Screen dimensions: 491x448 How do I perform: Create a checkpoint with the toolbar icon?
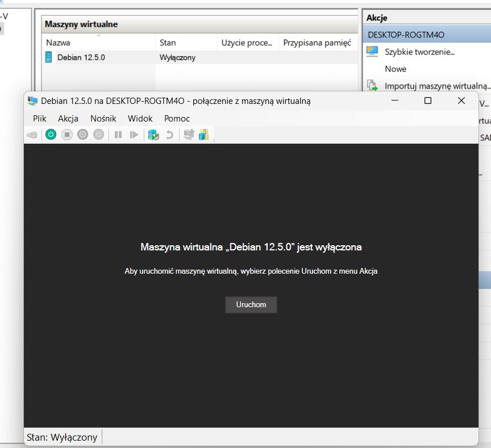[153, 135]
